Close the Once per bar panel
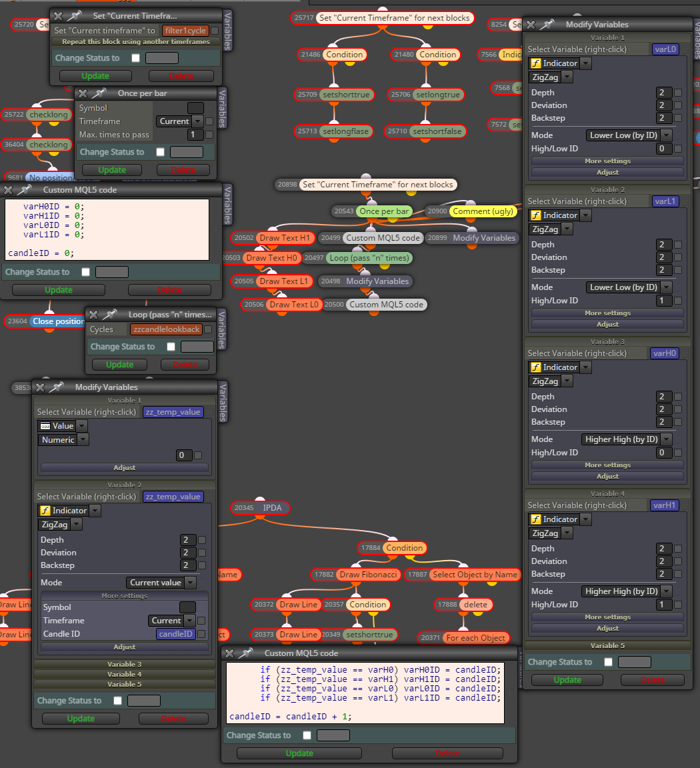The image size is (700, 768). (x=83, y=93)
